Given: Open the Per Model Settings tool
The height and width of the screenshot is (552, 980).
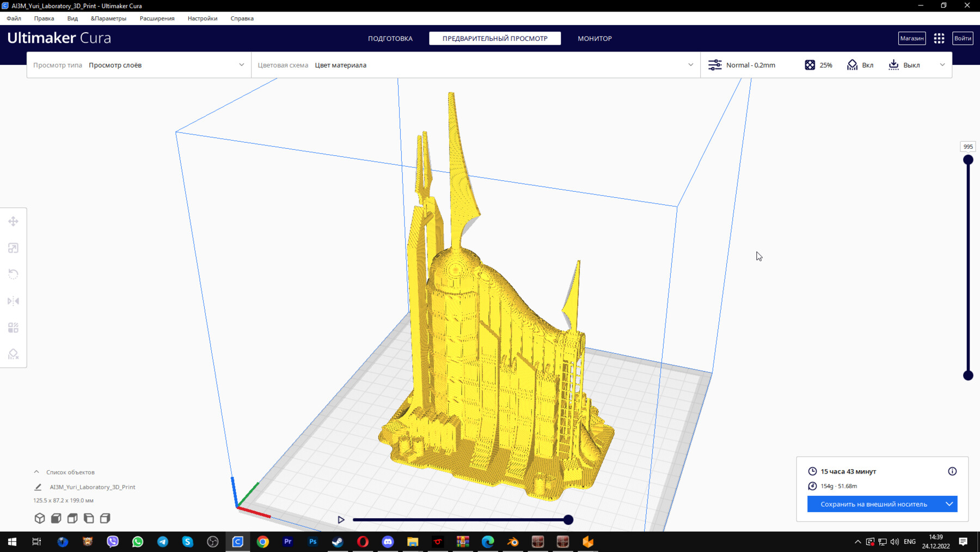Looking at the screenshot, I should click(x=13, y=327).
